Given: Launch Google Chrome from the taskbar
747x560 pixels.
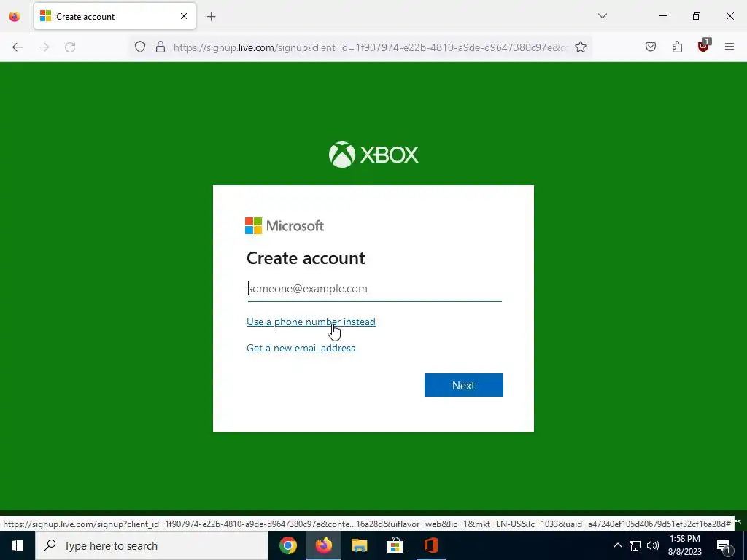Looking at the screenshot, I should (x=287, y=545).
